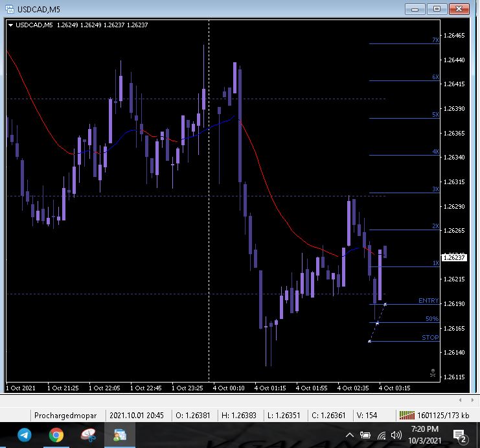
Task: Close the USDCAD chart window
Action: pyautogui.click(x=459, y=9)
